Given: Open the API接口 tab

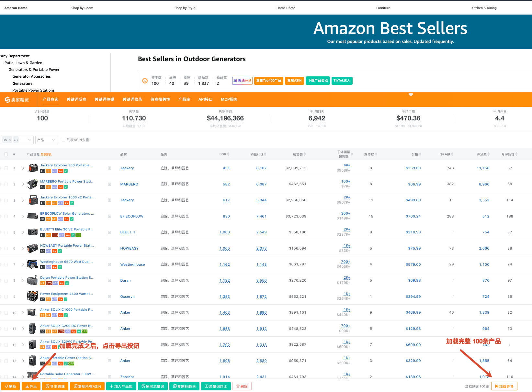Looking at the screenshot, I should [x=205, y=99].
